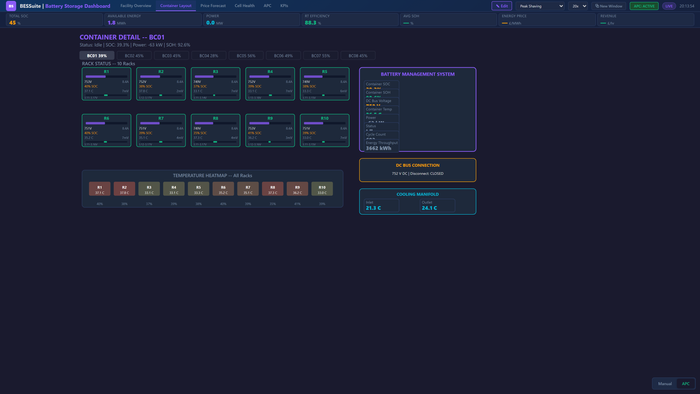Click Energy Throughput 3662 kWh value
Viewport: 700px width, 394px height.
pyautogui.click(x=379, y=148)
